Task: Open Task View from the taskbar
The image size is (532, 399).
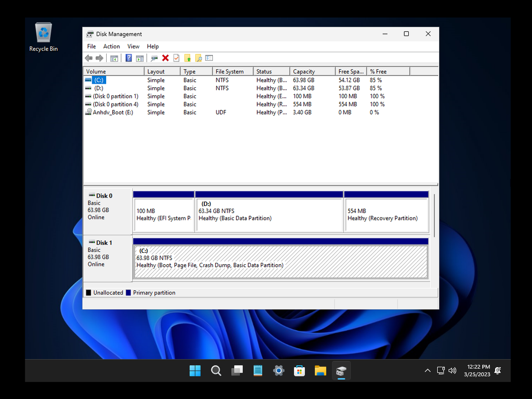Action: tap(237, 371)
